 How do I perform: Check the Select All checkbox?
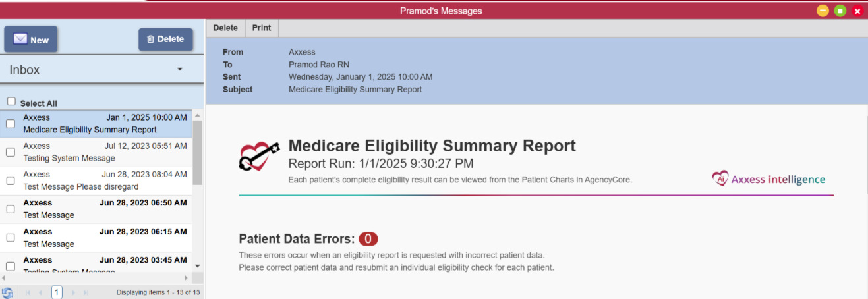click(x=11, y=101)
